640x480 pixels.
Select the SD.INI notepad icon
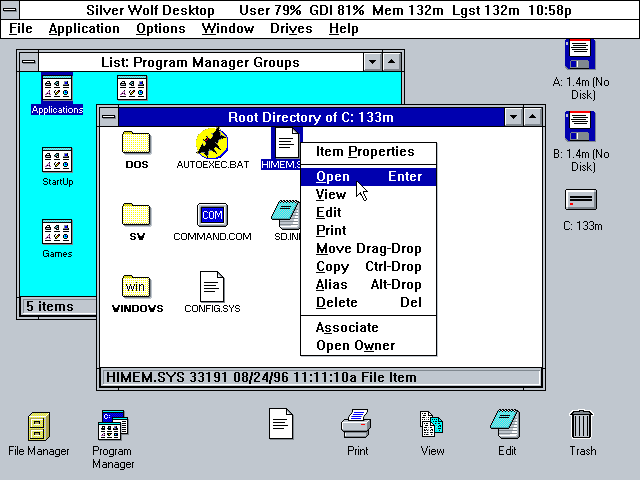coord(286,215)
